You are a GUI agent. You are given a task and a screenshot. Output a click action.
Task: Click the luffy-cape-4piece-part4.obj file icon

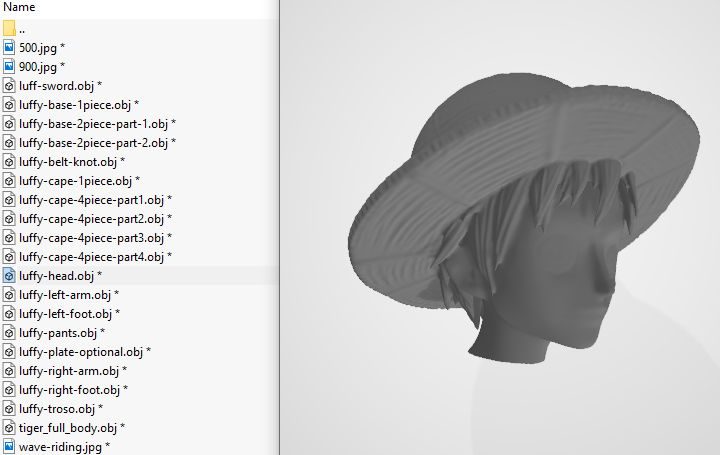(9, 257)
